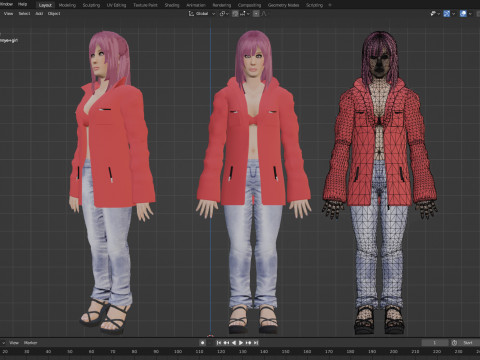Switch to the Shading workspace tab
The width and height of the screenshot is (480, 360).
click(172, 5)
